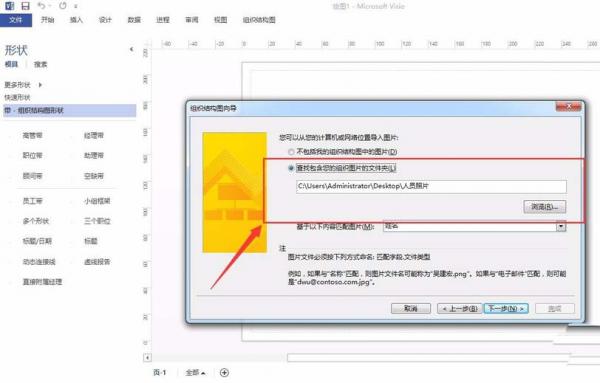Click the Redo icon in title bar
600x383 pixels.
(63, 6)
